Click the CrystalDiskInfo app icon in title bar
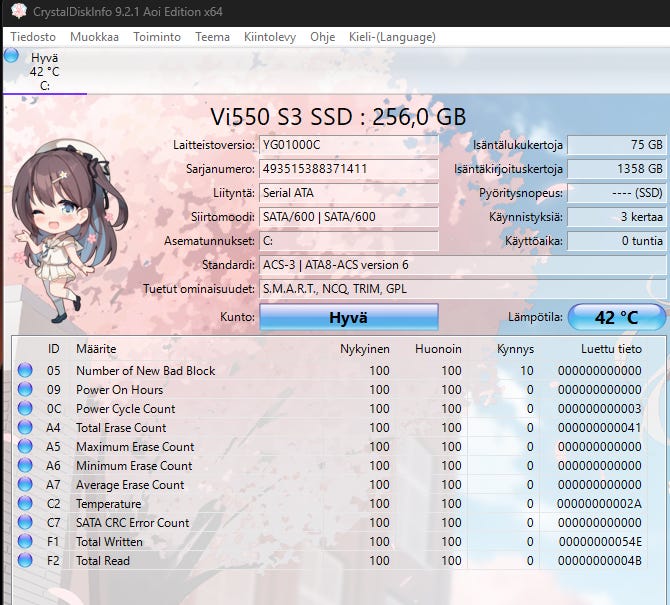The height and width of the screenshot is (605, 670). 19,11
